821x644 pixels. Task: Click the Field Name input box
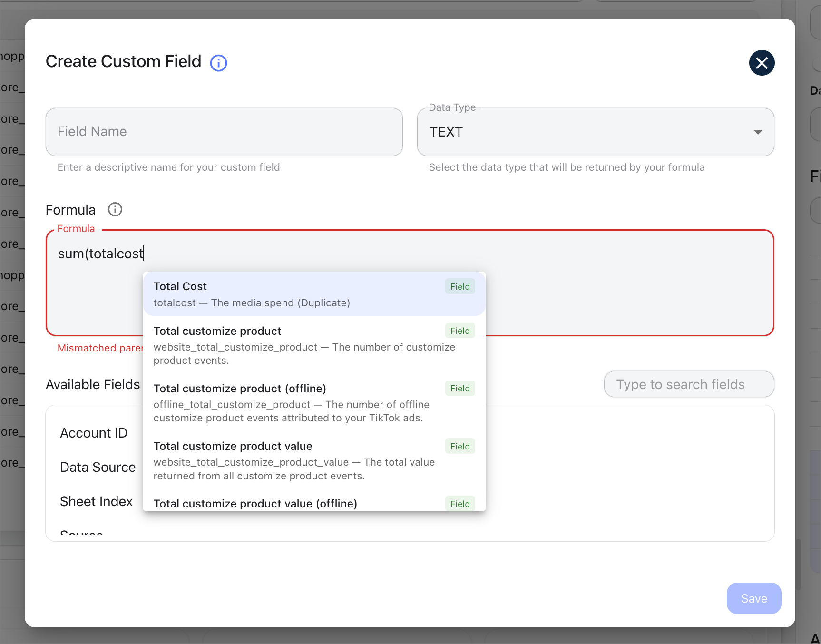[x=224, y=132]
